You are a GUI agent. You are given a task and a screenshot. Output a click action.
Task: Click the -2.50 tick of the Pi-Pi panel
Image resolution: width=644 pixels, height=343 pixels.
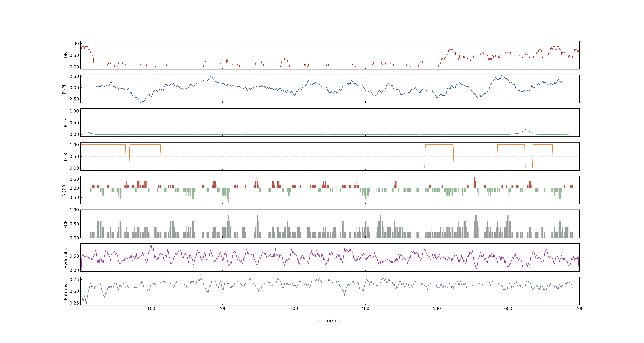[x=73, y=99]
